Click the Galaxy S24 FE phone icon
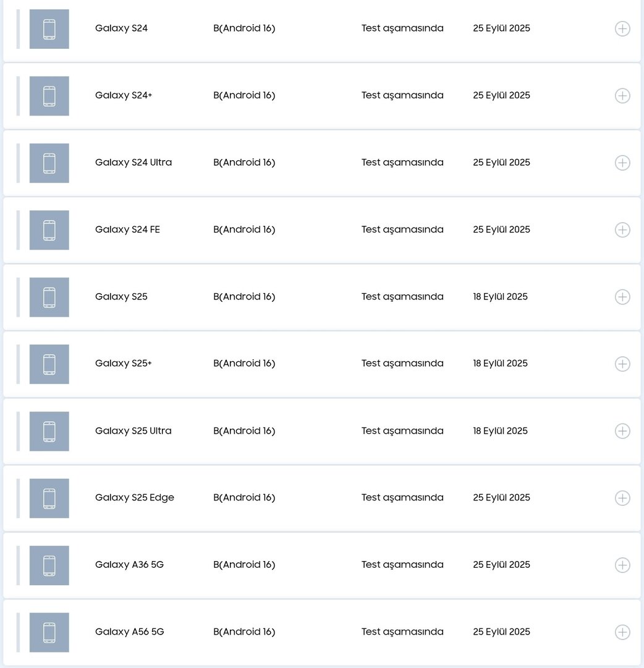 (49, 230)
